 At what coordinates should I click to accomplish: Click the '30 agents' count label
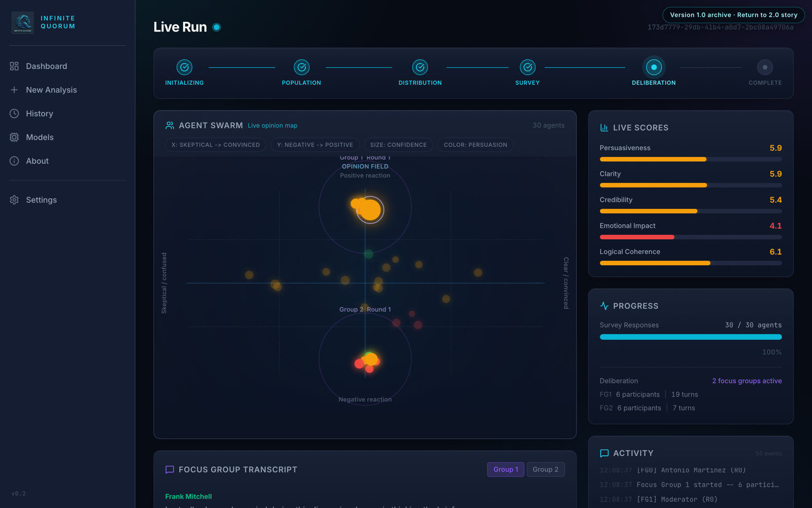(x=548, y=125)
